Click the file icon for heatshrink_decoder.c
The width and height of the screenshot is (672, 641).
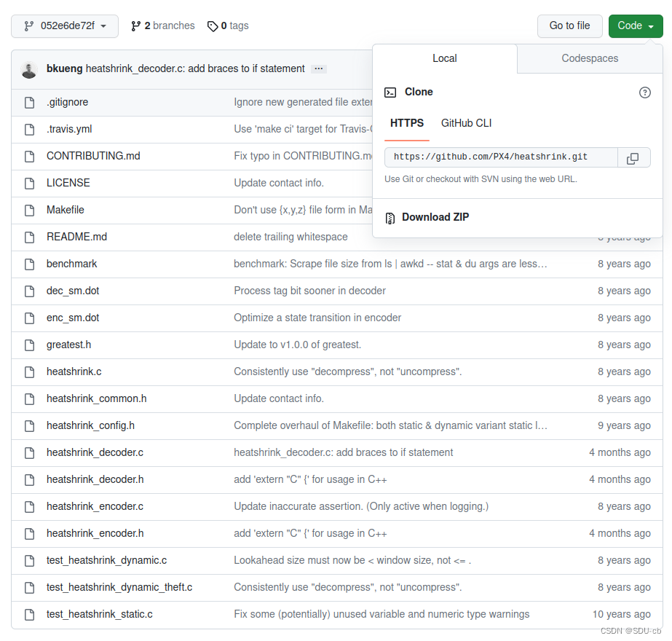(30, 453)
